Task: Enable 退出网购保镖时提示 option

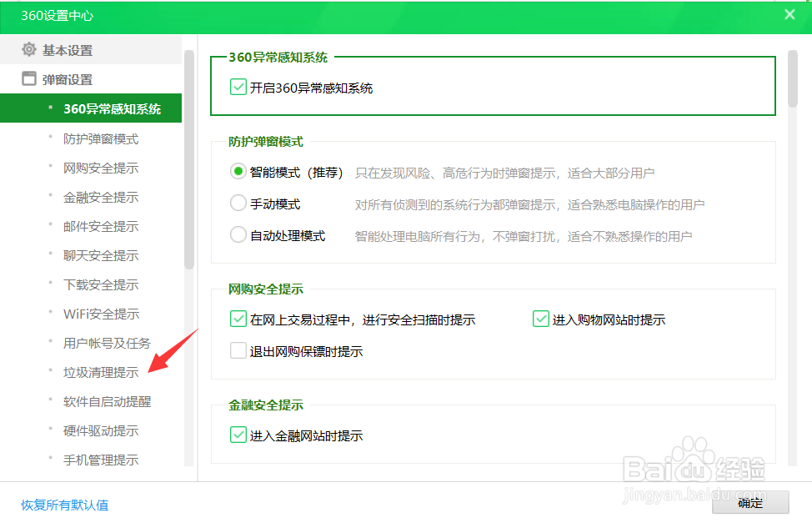Action: [238, 350]
